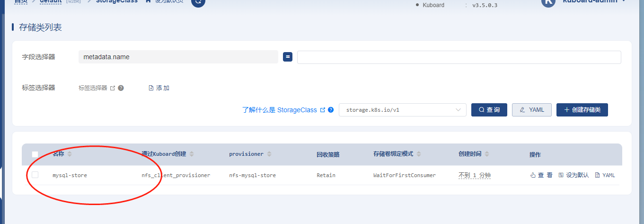644x224 pixels.
Task: Click the help icon beside the StorageClass link
Action: (x=331, y=110)
